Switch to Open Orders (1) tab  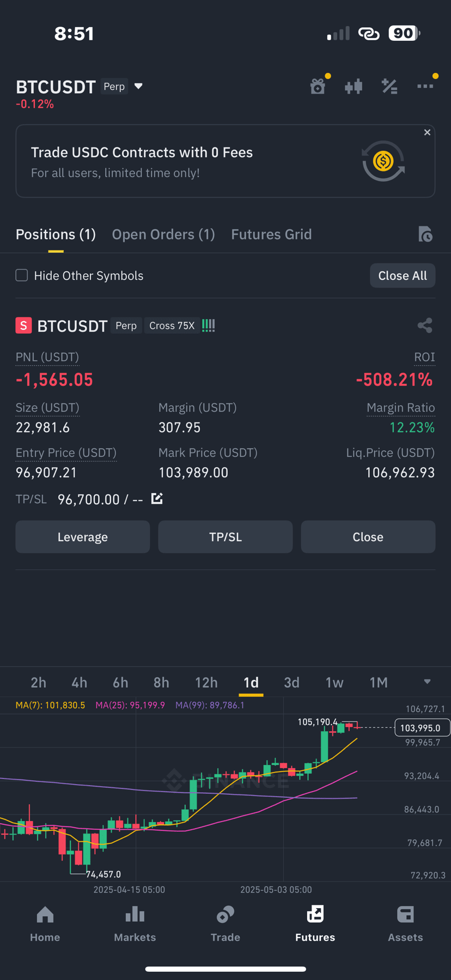[163, 234]
